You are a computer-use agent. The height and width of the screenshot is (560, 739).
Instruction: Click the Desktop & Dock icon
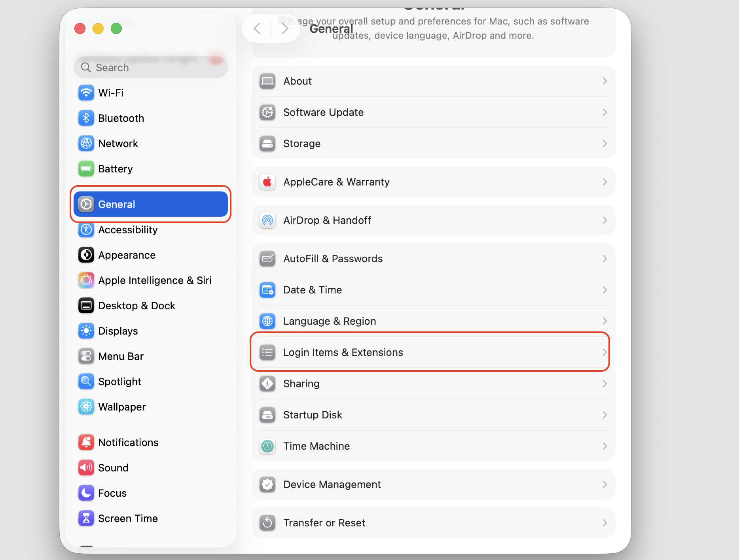coord(86,306)
